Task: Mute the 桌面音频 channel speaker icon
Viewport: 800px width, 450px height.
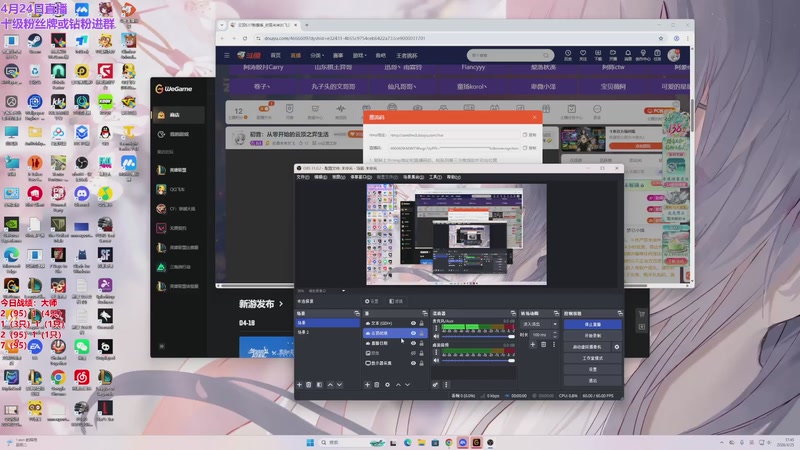Action: coord(436,360)
